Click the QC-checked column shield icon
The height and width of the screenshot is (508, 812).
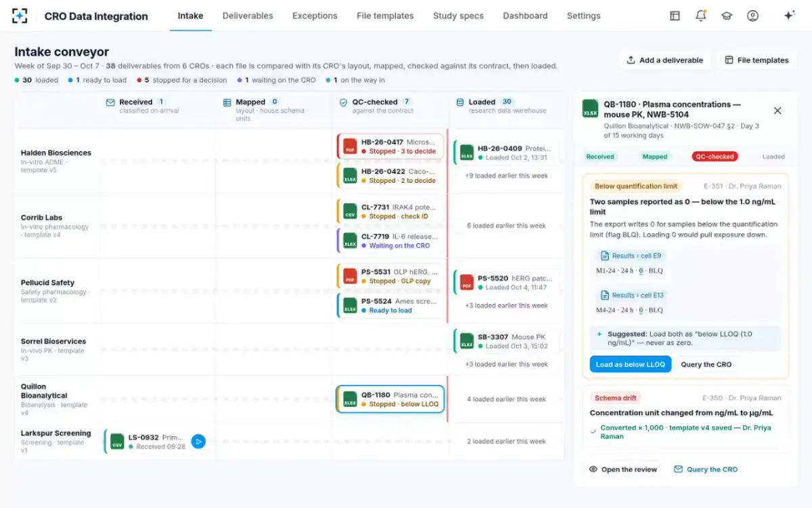click(x=344, y=102)
